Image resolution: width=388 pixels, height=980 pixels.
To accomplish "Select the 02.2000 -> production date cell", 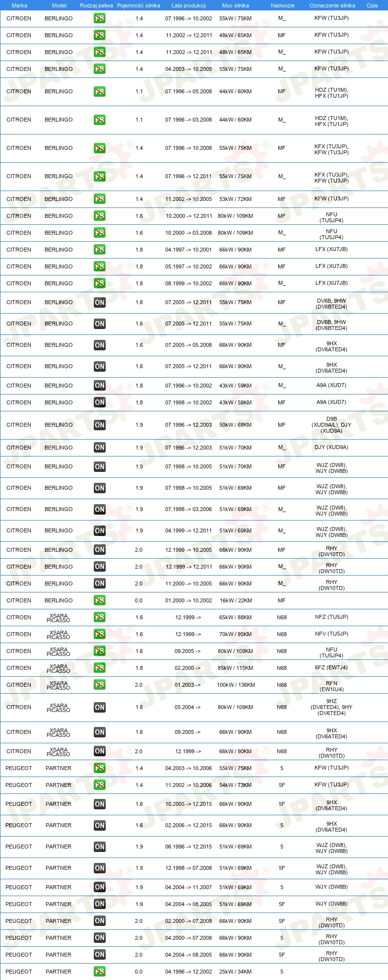I will coord(188,668).
